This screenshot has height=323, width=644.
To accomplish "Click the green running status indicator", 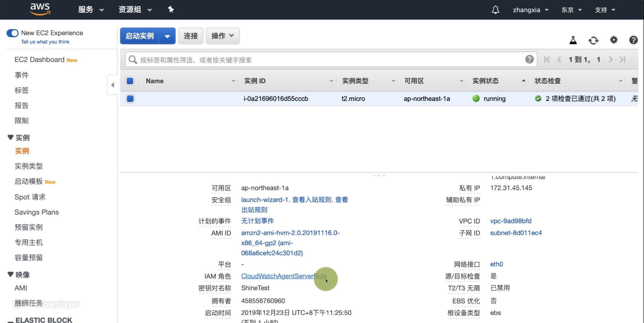I will (476, 99).
